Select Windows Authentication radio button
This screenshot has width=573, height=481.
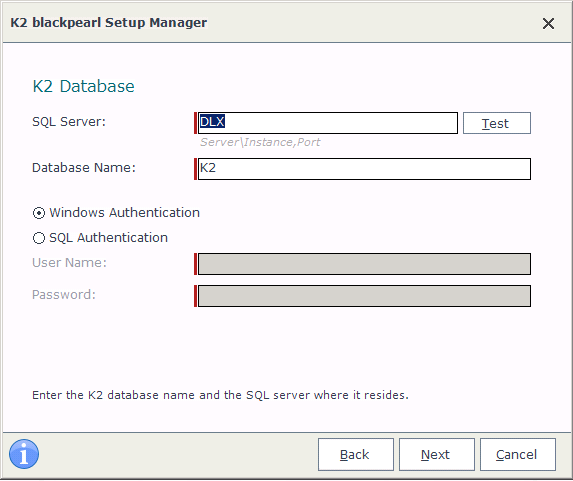39,213
